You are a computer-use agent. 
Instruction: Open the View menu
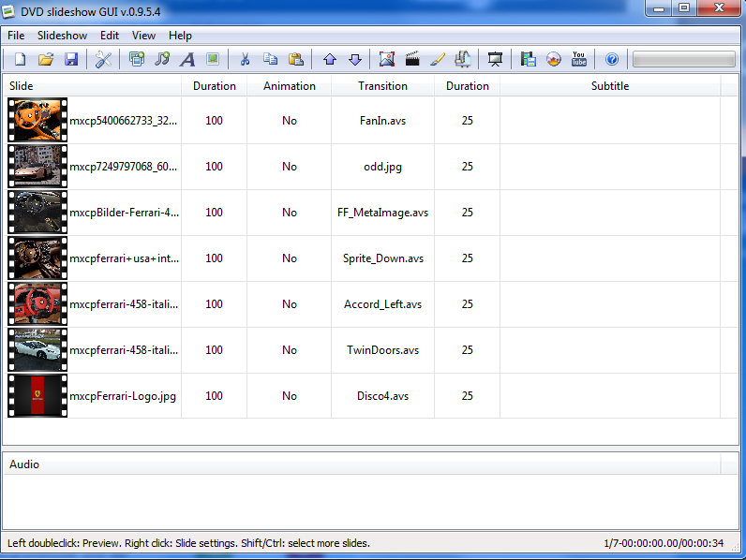(143, 36)
